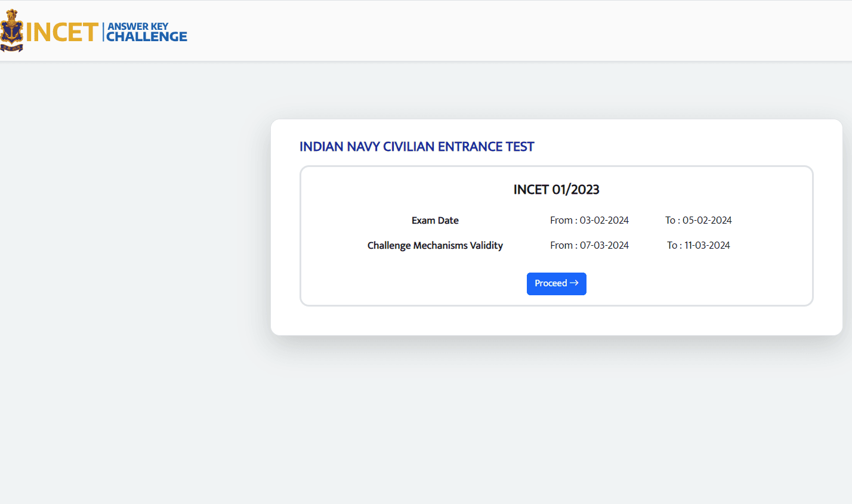Click the yellow INCET logo text
This screenshot has width=852, height=504.
click(61, 32)
